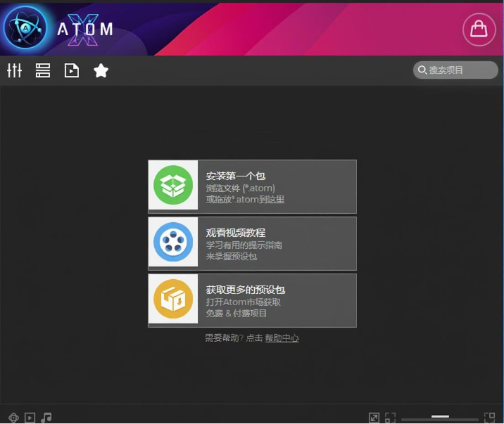Open the 获取更多的预设包 card
This screenshot has width=504, height=424.
[252, 300]
